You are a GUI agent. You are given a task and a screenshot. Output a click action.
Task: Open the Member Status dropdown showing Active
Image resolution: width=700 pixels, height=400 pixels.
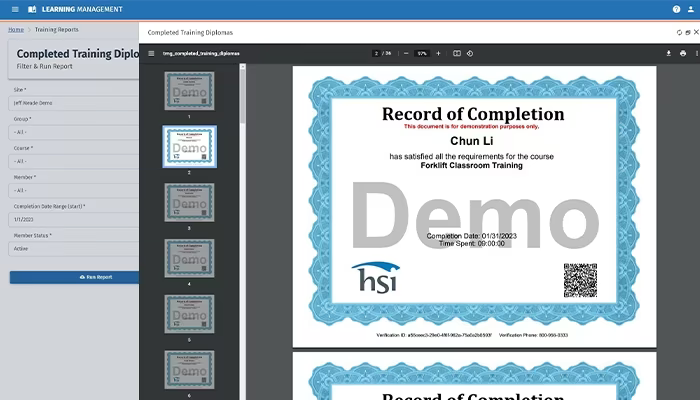(x=74, y=249)
